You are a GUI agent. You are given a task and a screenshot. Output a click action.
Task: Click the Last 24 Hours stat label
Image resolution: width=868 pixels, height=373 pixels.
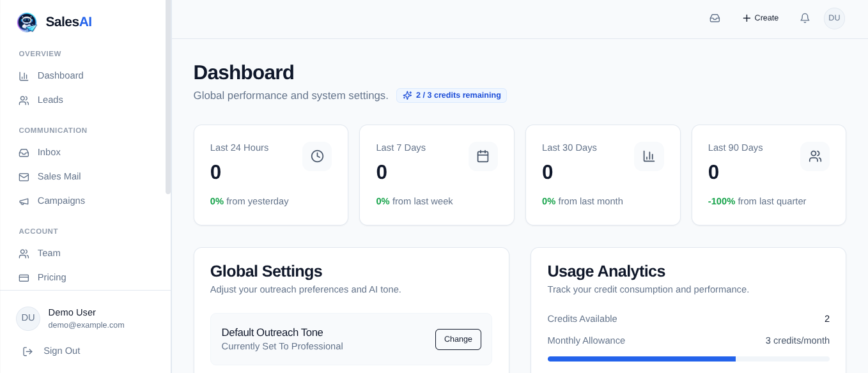239,148
